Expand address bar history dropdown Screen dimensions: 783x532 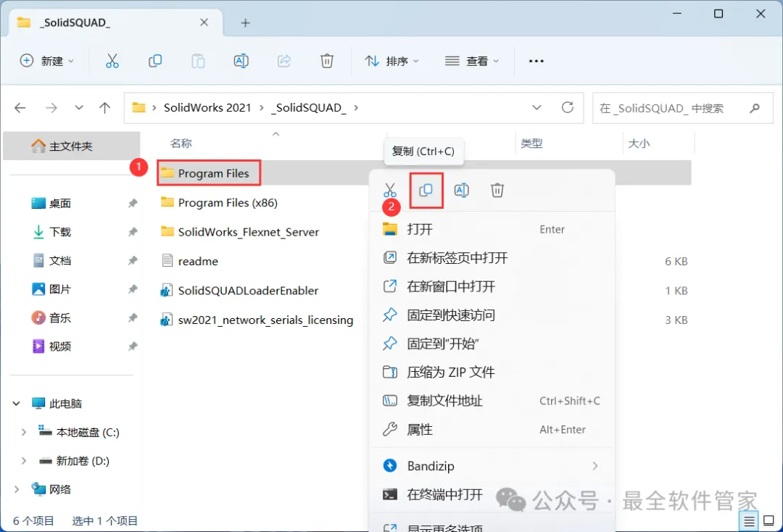[536, 107]
